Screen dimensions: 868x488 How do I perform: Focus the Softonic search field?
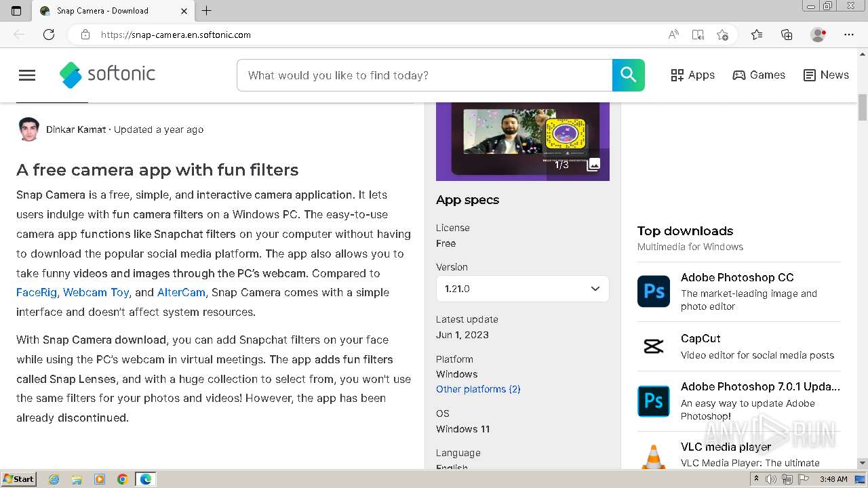[x=425, y=75]
